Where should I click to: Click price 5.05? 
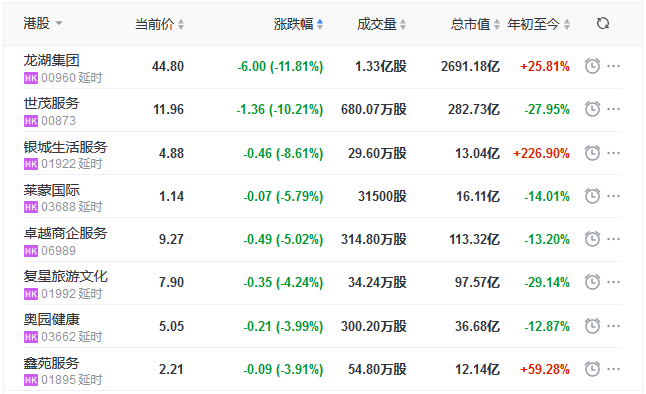pos(171,326)
